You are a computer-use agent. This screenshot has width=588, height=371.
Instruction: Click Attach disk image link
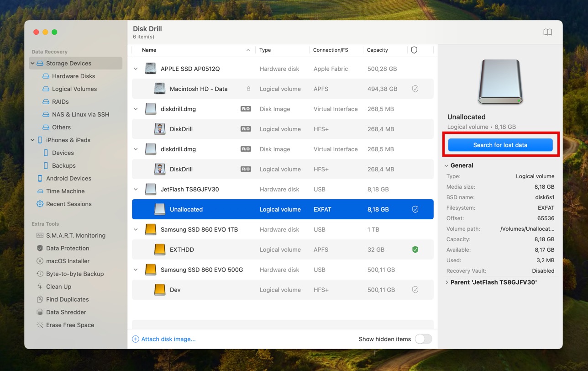(x=164, y=339)
